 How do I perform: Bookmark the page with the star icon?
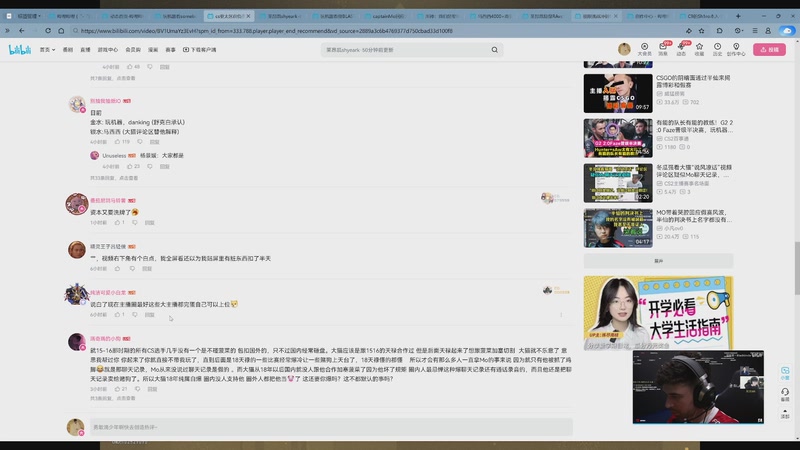[702, 31]
